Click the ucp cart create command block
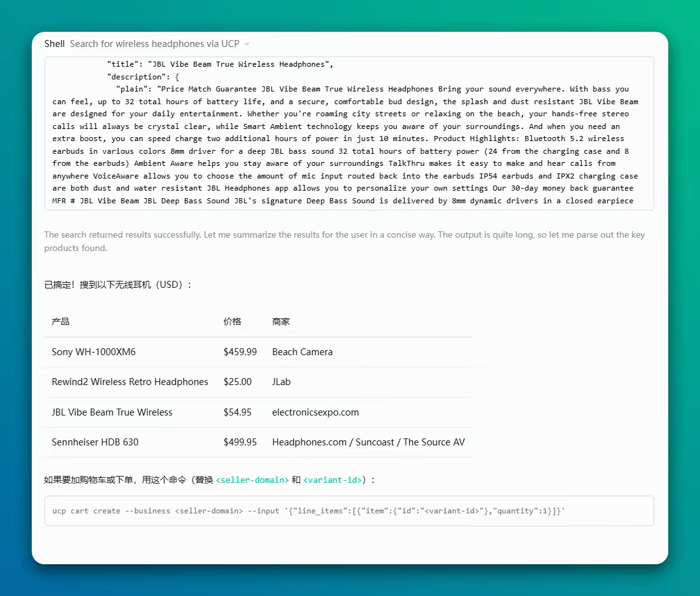Viewport: 700px width, 596px height. click(349, 511)
